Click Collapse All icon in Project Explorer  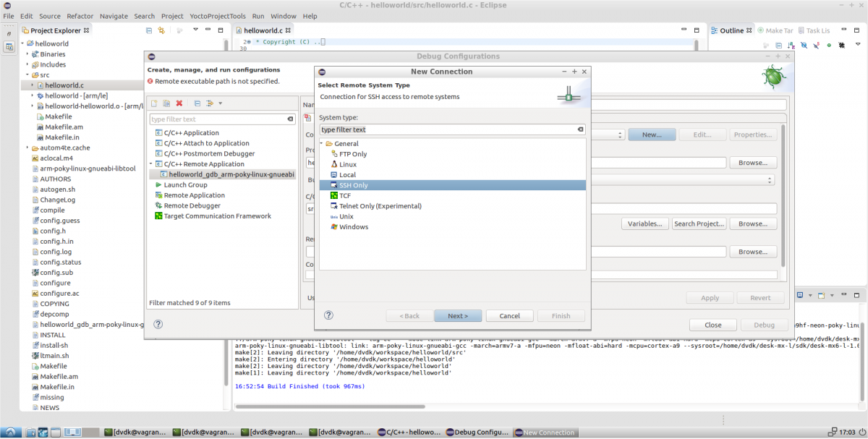pos(149,30)
